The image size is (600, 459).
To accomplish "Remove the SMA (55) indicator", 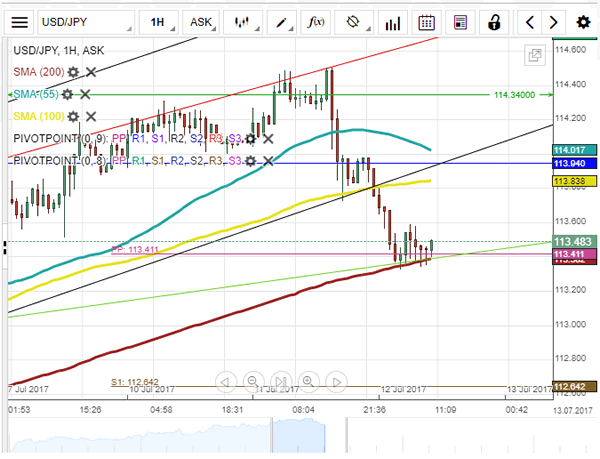I will pos(86,94).
